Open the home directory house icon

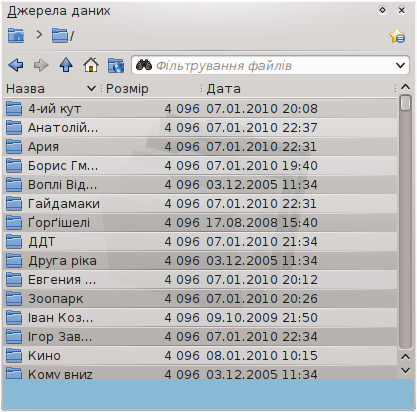click(91, 65)
